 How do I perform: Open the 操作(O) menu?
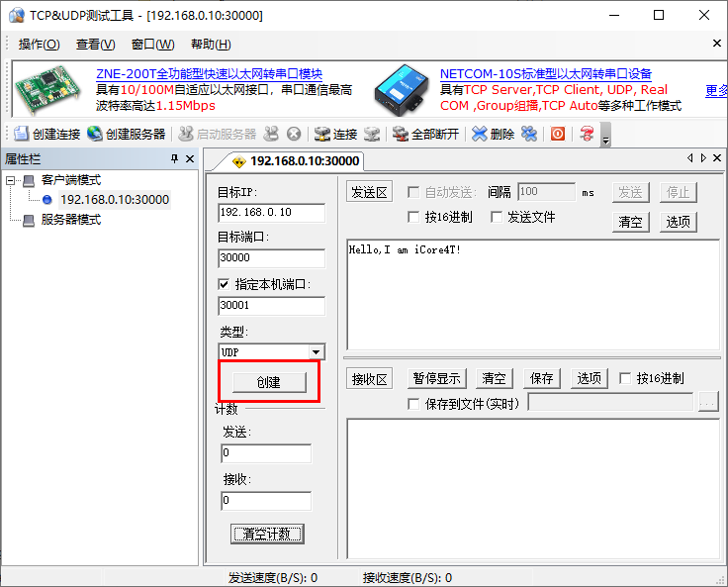tap(39, 45)
